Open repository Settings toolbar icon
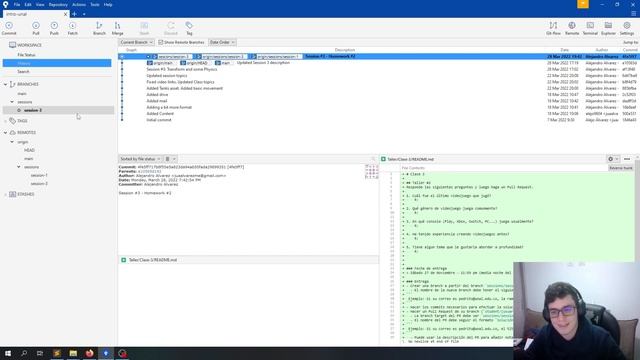The width and height of the screenshot is (640, 360). [627, 28]
